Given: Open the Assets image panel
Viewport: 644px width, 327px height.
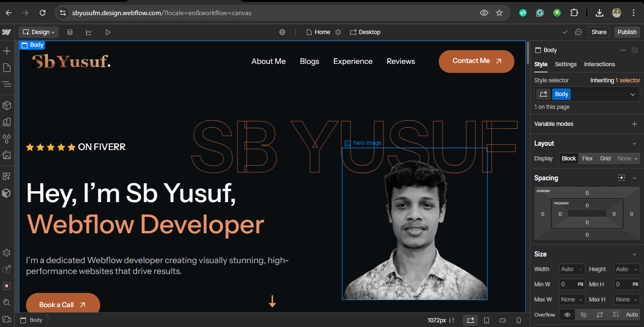Looking at the screenshot, I should 7,155.
